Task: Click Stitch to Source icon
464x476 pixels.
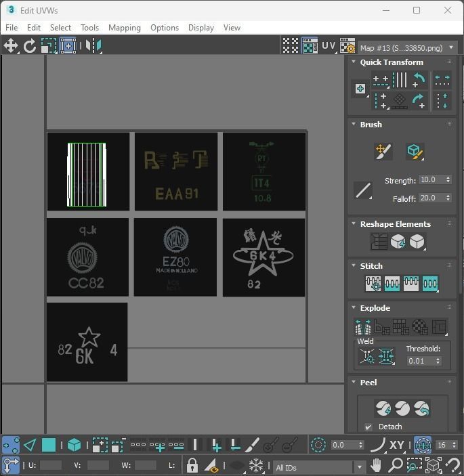Action: point(411,284)
